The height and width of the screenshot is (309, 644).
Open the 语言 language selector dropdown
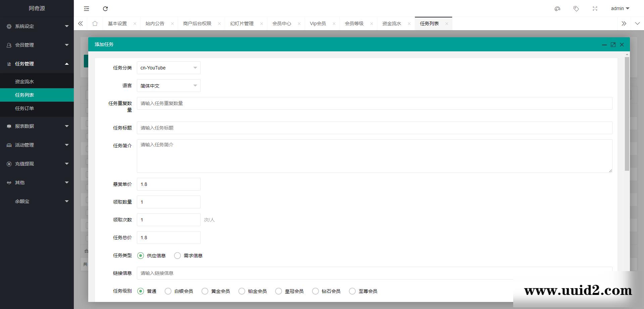(168, 86)
